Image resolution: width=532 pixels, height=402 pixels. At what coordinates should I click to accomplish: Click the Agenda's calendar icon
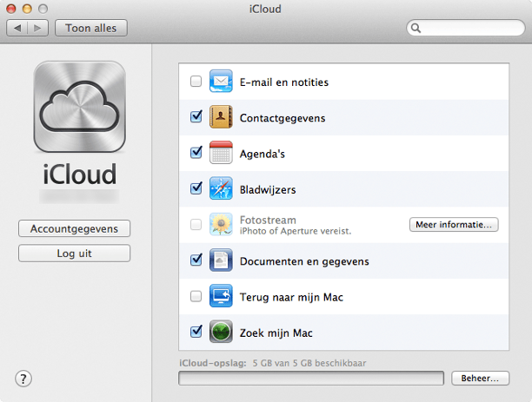[221, 153]
